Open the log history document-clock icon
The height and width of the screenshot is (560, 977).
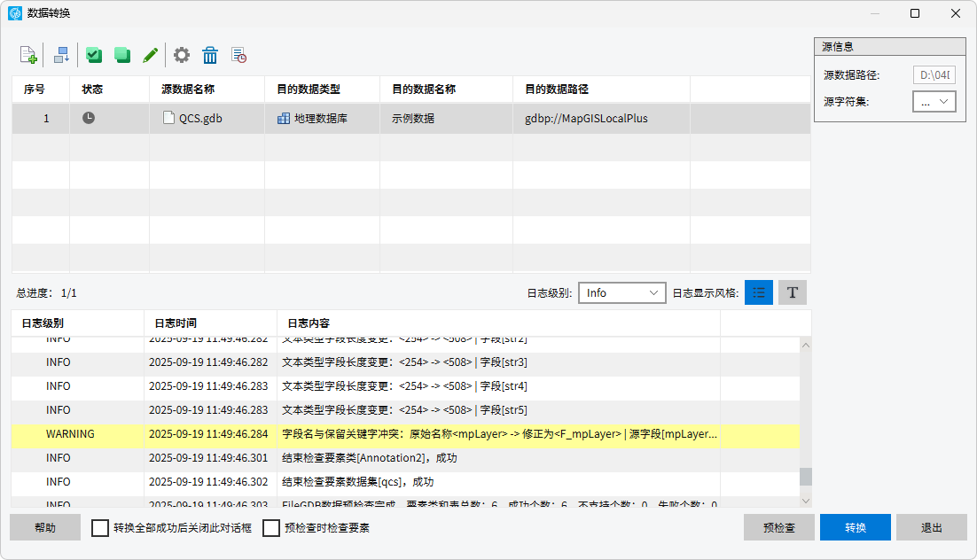click(238, 55)
